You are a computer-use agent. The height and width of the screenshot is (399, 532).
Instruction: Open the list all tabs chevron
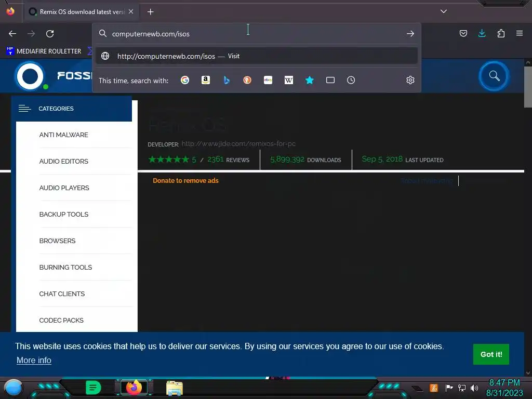pos(444,11)
